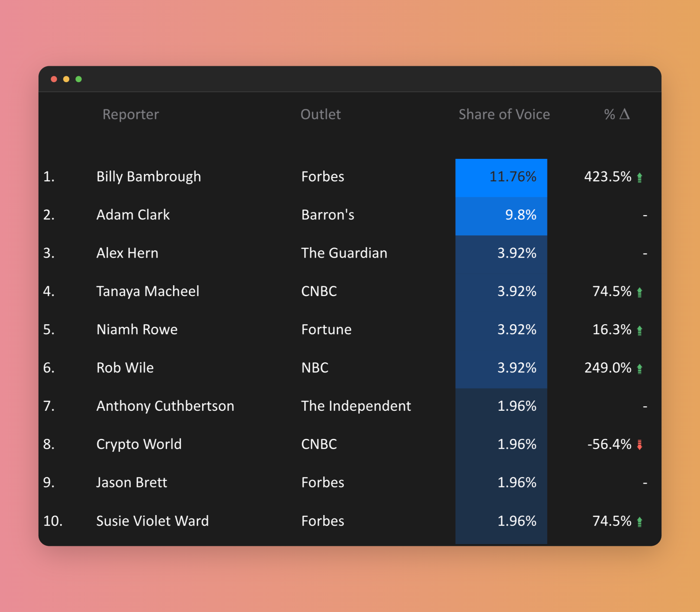This screenshot has height=612, width=700.
Task: Sort by the Outlet column header
Action: click(321, 114)
